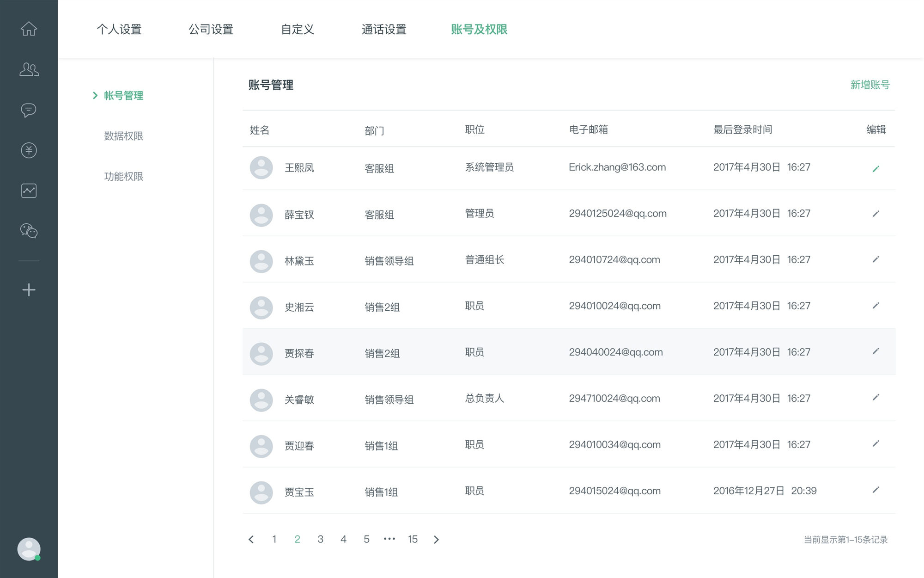Go to previous page arrow

coord(251,539)
